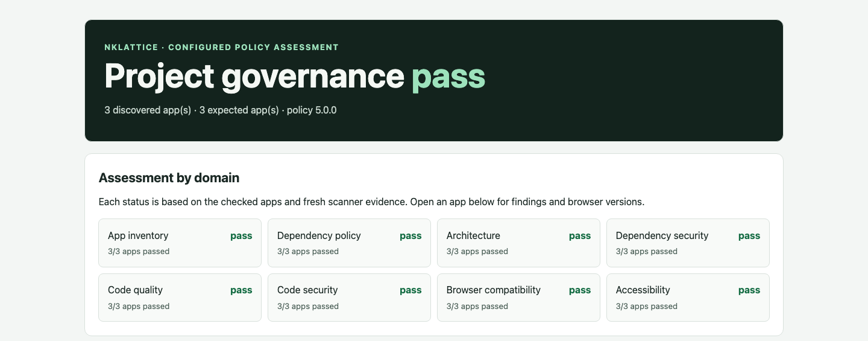Click the pass status of Accessibility
The width and height of the screenshot is (868, 341).
click(x=749, y=290)
